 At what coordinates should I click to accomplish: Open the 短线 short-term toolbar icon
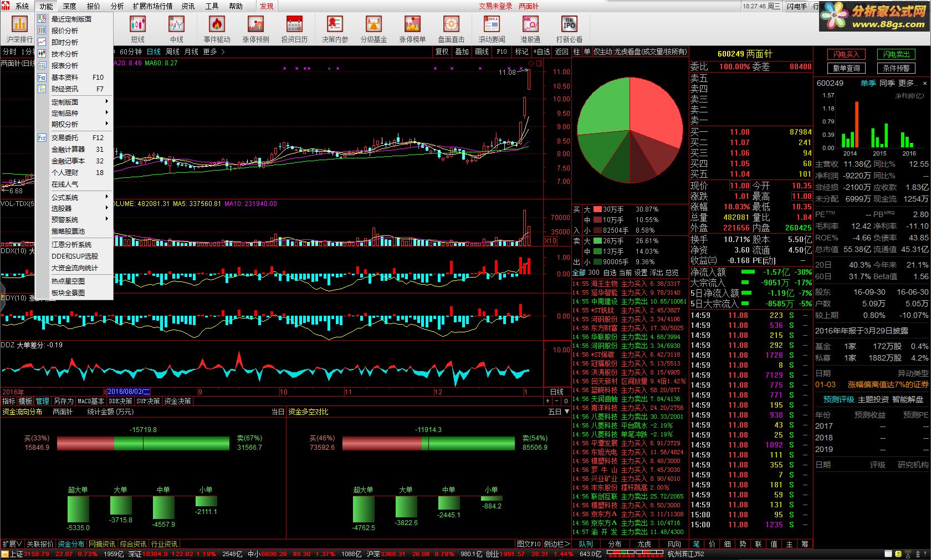pos(137,29)
